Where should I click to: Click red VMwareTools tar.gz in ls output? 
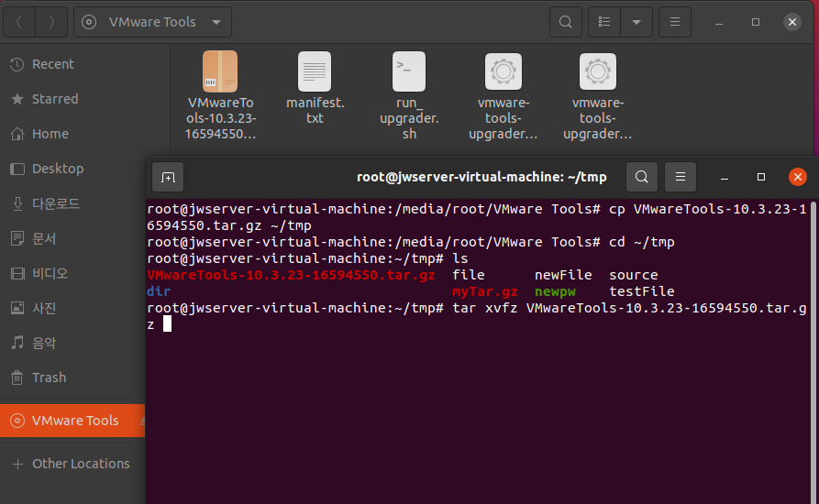(291, 275)
